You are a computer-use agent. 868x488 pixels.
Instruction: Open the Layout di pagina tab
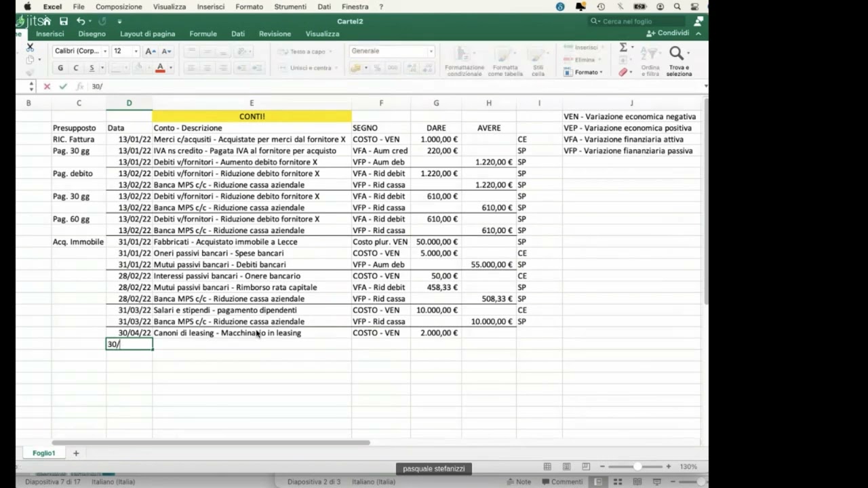pos(147,34)
